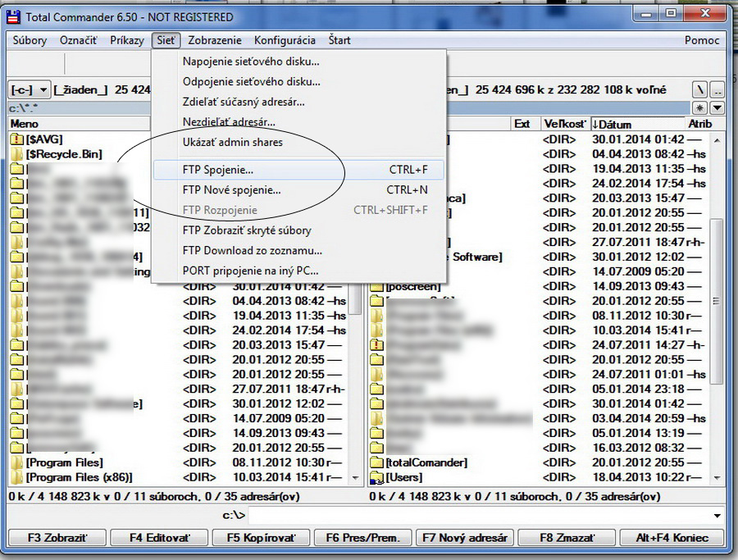
Task: Select PORT pripojenie na iný PC
Action: 298,271
